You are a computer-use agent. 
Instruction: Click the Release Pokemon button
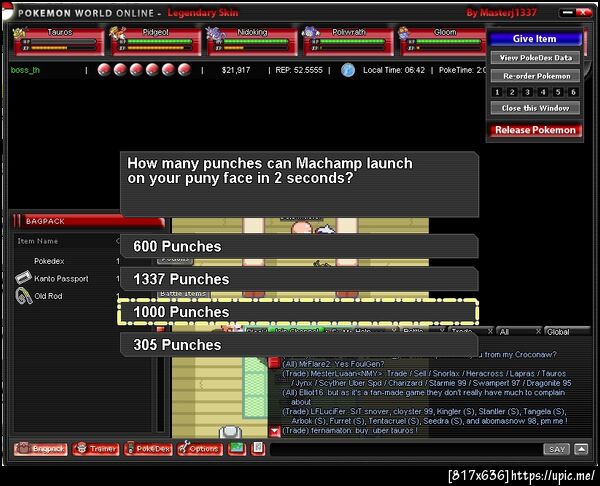pos(535,130)
